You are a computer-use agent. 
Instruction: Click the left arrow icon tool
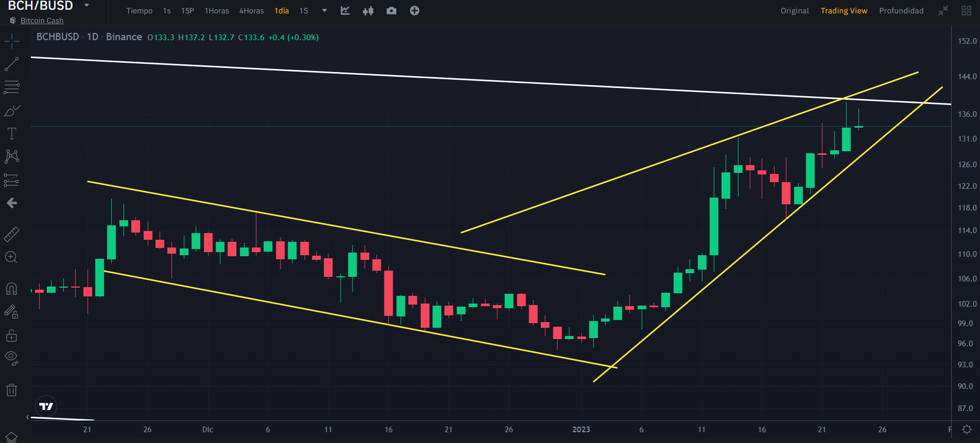click(x=12, y=203)
